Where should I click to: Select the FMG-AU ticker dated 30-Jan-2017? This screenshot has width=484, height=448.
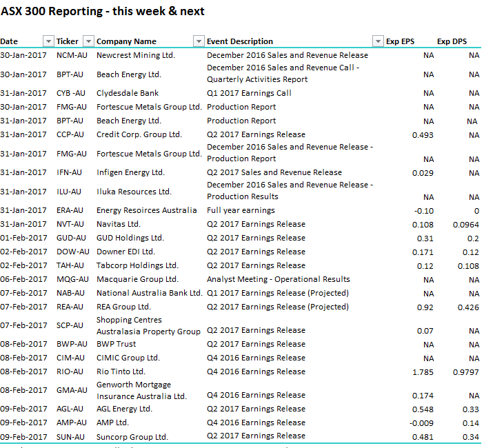pos(72,107)
